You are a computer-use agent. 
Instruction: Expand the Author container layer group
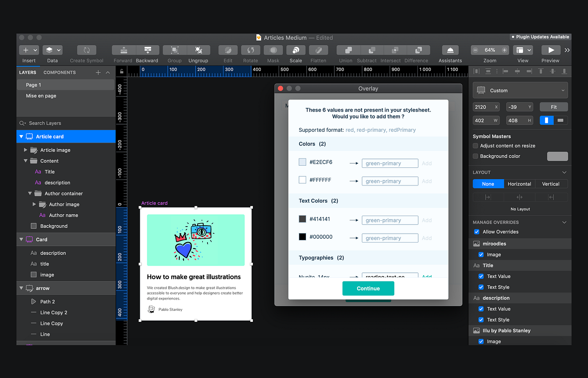30,193
